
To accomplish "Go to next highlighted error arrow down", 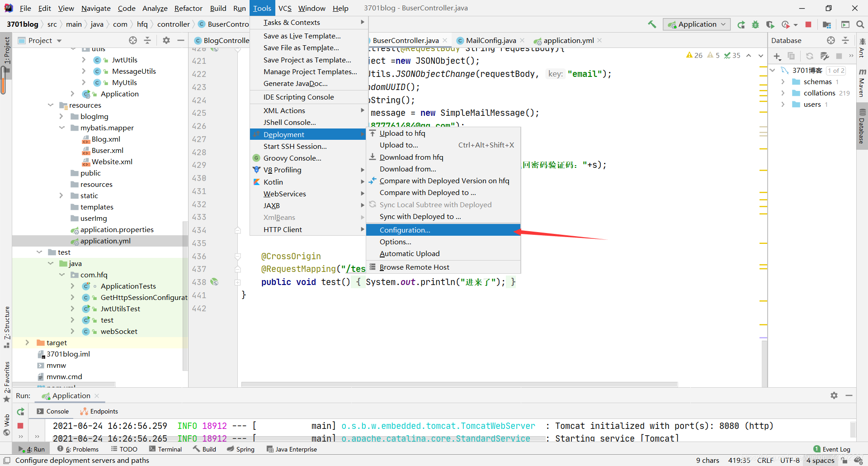I will pyautogui.click(x=761, y=56).
